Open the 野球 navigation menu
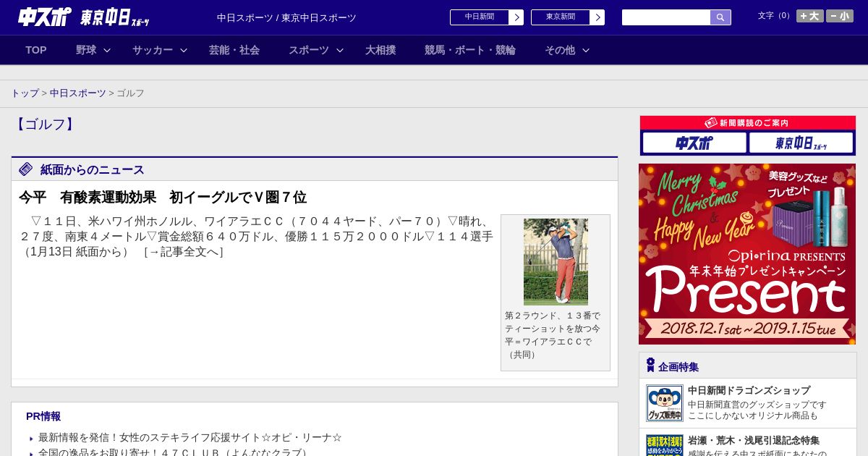Image resolution: width=868 pixels, height=456 pixels. point(86,50)
